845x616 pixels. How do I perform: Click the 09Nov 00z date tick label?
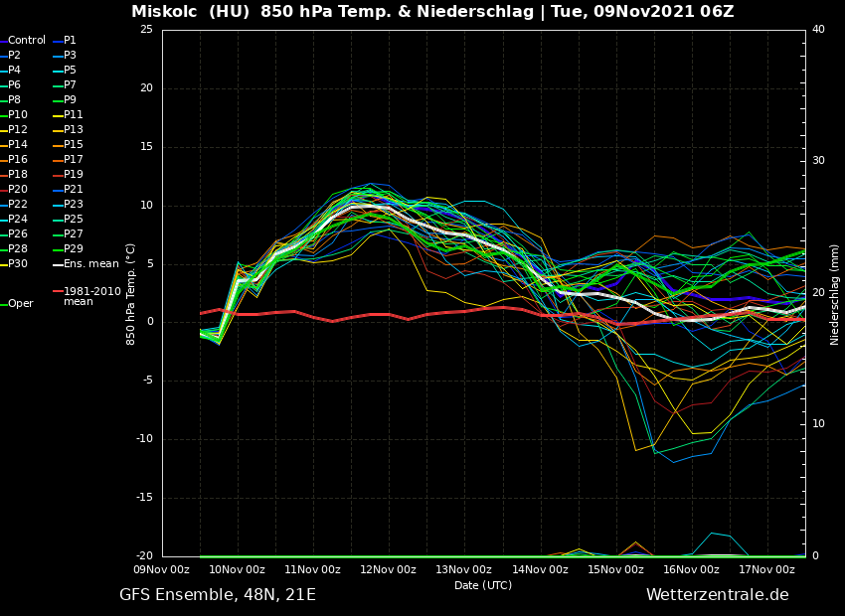[162, 569]
